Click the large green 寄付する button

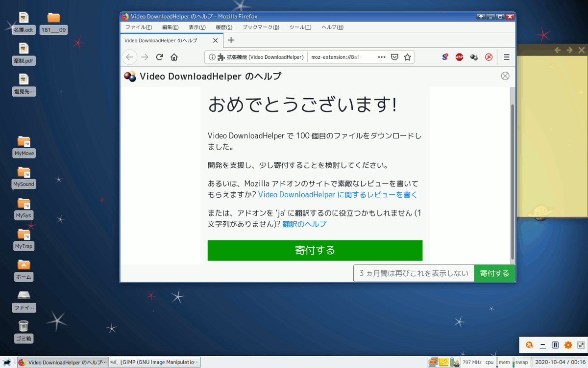[315, 250]
